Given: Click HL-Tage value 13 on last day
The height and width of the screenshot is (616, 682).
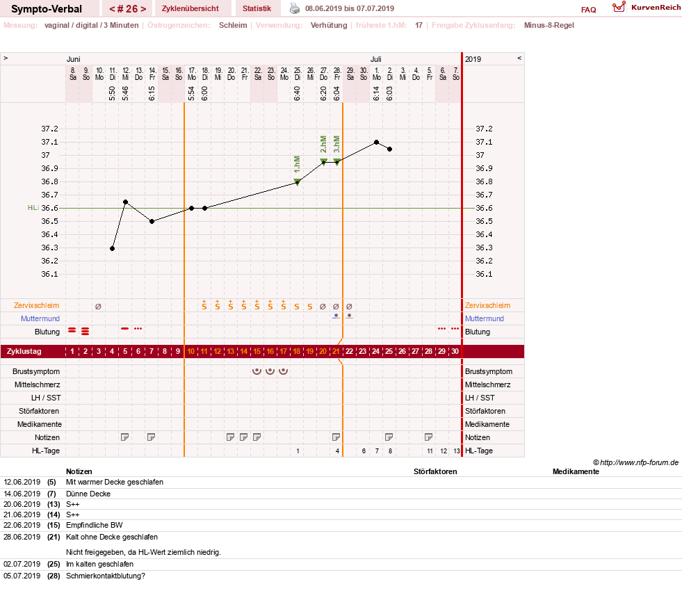Looking at the screenshot, I should click(456, 451).
